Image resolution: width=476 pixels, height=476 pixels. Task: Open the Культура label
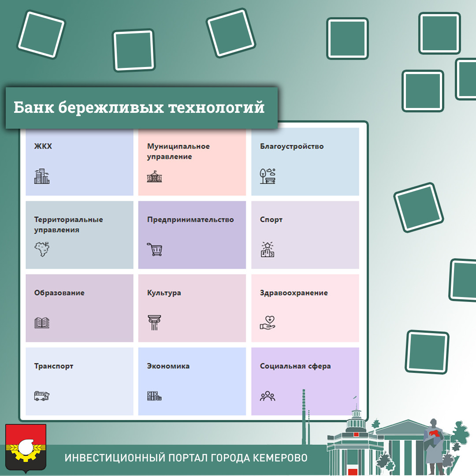point(164,293)
